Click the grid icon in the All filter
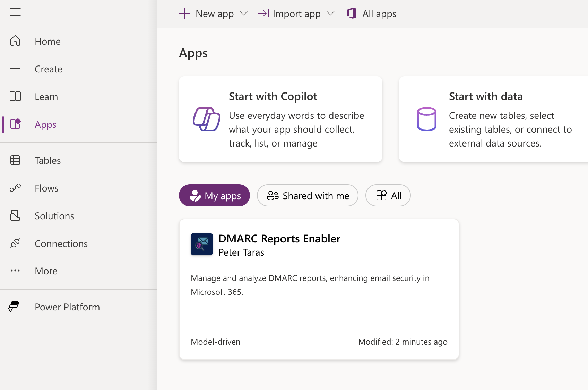The image size is (588, 390). click(381, 195)
